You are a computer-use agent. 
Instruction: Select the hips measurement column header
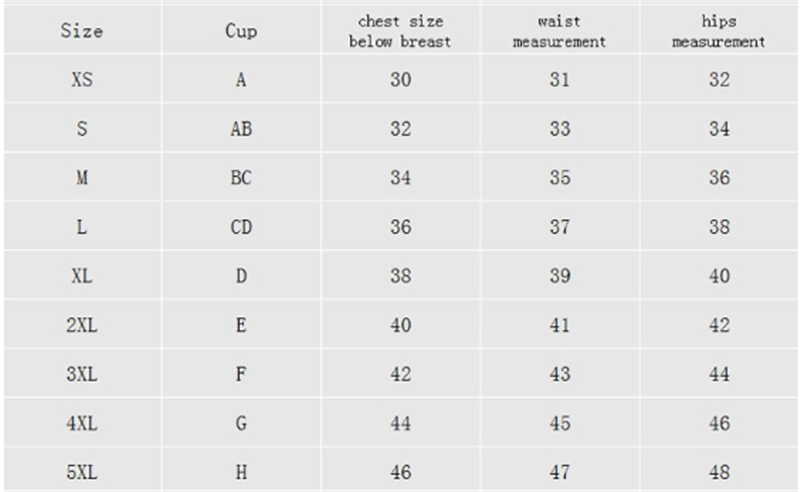(719, 32)
